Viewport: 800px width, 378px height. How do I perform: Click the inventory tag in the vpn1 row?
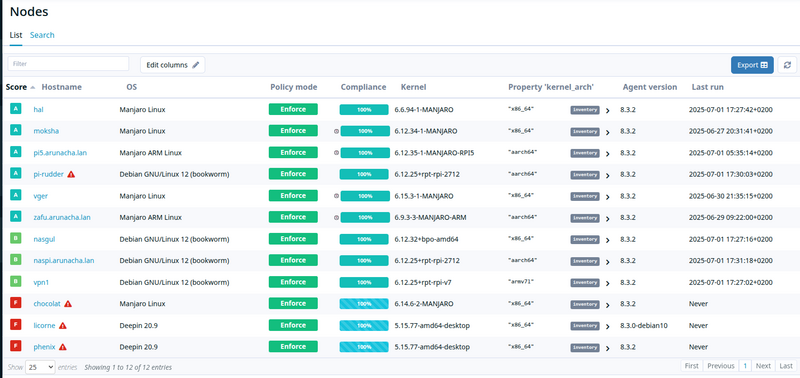(x=585, y=282)
